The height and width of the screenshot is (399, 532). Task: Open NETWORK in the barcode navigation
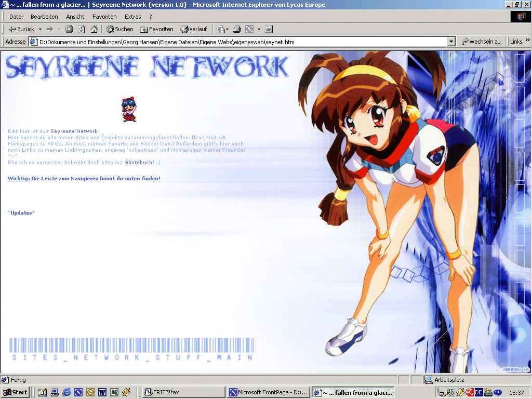[x=107, y=357]
